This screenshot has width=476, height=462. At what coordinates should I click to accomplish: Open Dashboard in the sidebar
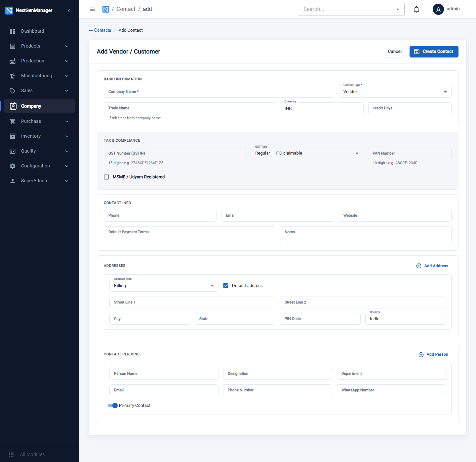[x=39, y=31]
